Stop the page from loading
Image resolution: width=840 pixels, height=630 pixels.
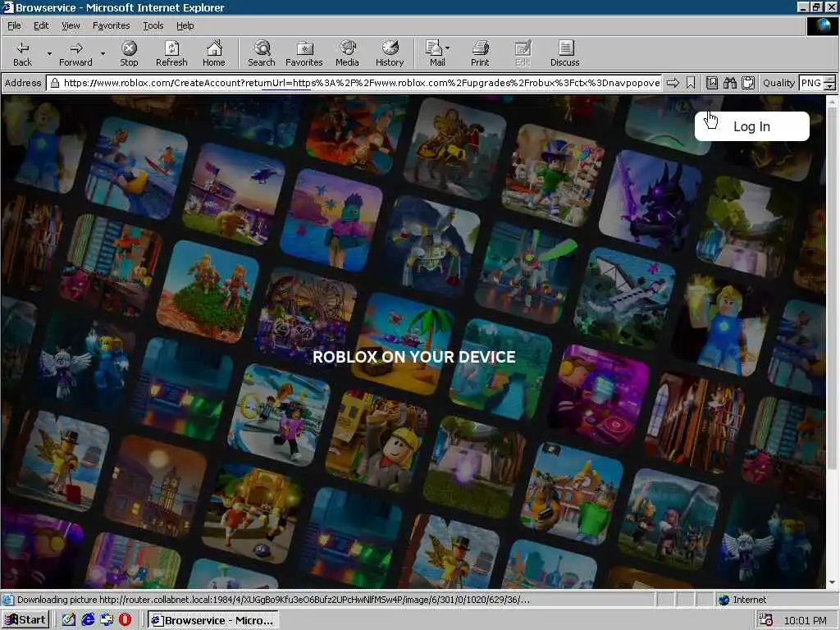tap(129, 53)
